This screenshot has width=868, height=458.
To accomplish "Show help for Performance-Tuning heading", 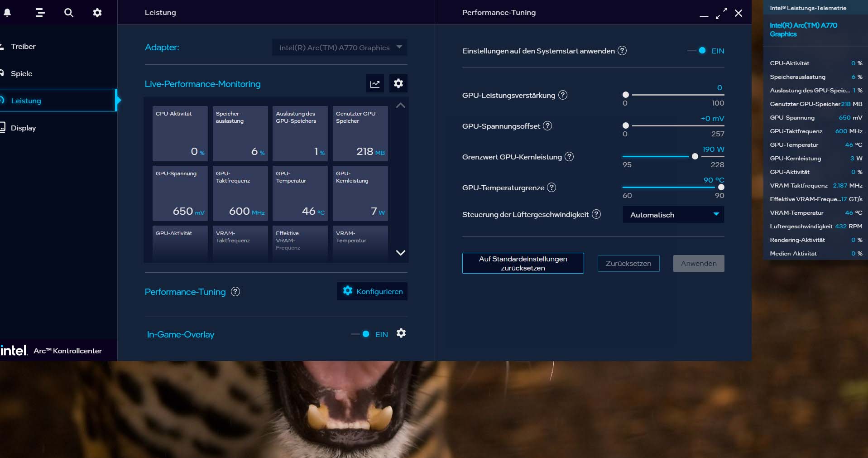I will click(x=235, y=292).
